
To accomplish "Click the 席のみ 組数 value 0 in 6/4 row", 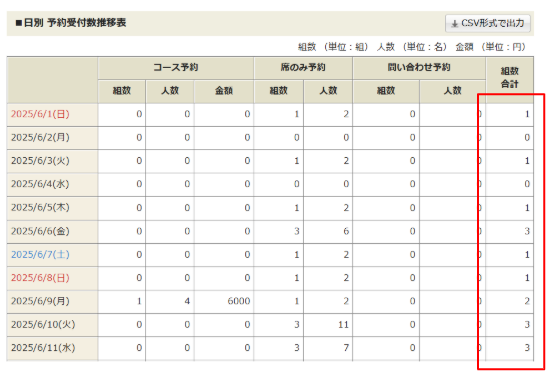I will click(297, 184).
